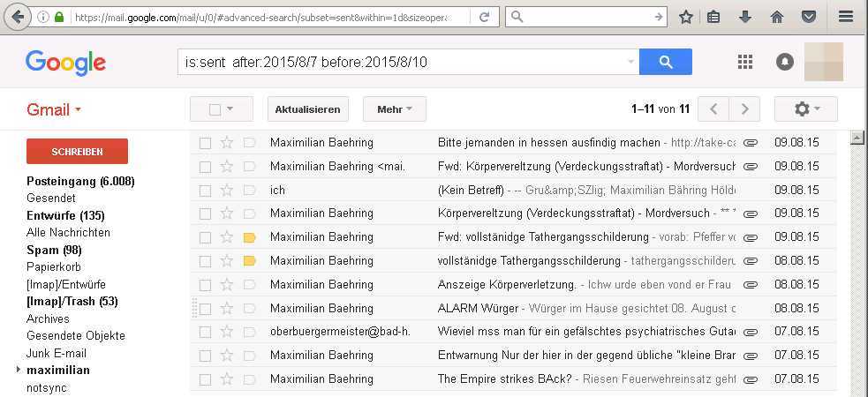Open the Posteingang folder
This screenshot has height=397, width=868.
[79, 181]
